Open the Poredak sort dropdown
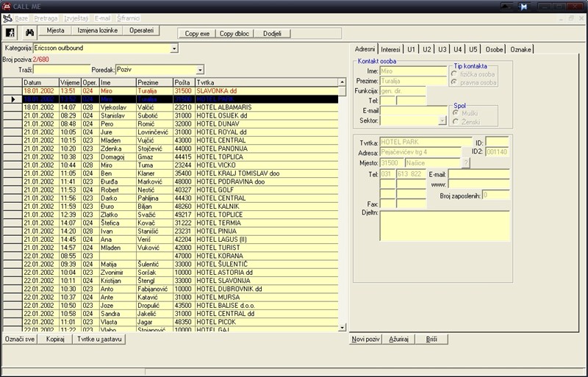This screenshot has height=377, width=588. click(200, 70)
